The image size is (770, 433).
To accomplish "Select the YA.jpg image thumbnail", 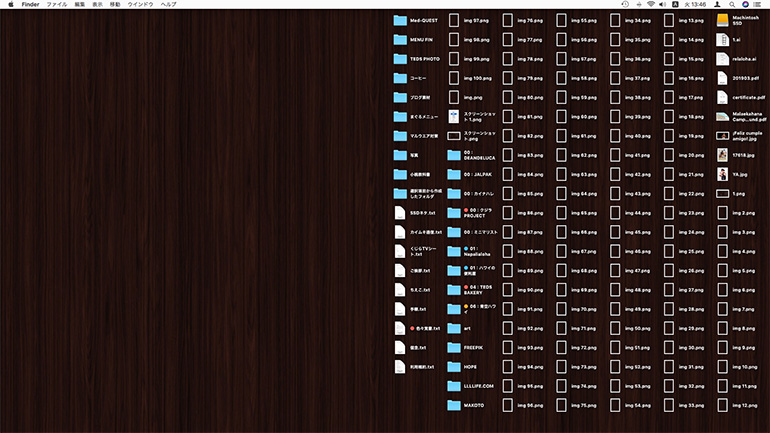I will [x=723, y=174].
